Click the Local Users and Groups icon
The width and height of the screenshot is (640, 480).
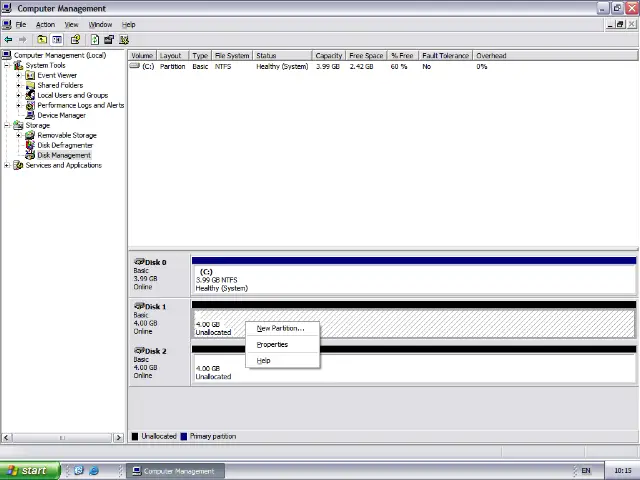point(30,95)
